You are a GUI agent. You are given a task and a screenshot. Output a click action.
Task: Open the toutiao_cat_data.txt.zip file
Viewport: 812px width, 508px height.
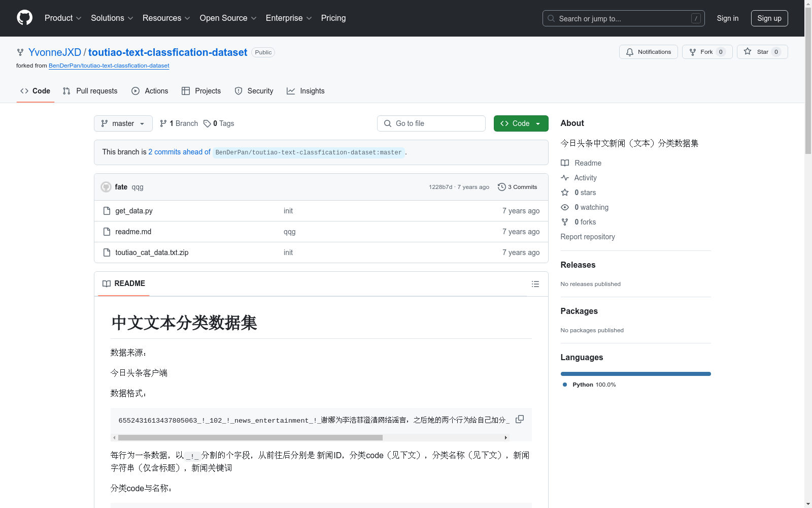point(152,252)
